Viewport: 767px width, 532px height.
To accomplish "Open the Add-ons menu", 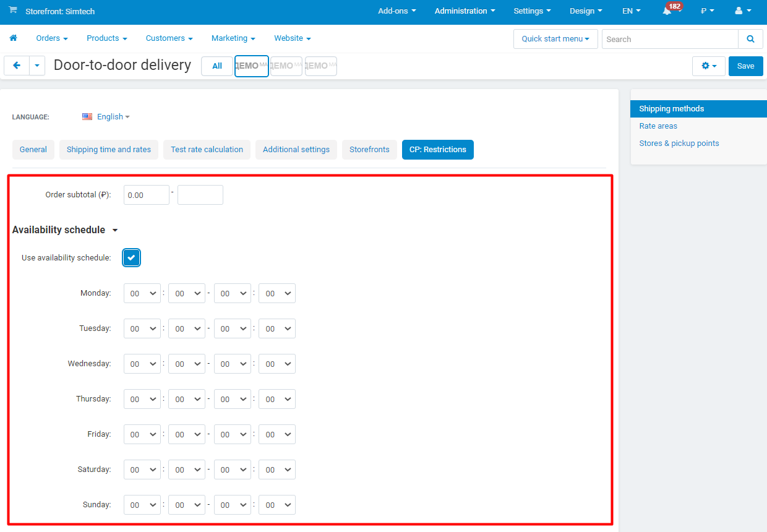I will pyautogui.click(x=396, y=11).
